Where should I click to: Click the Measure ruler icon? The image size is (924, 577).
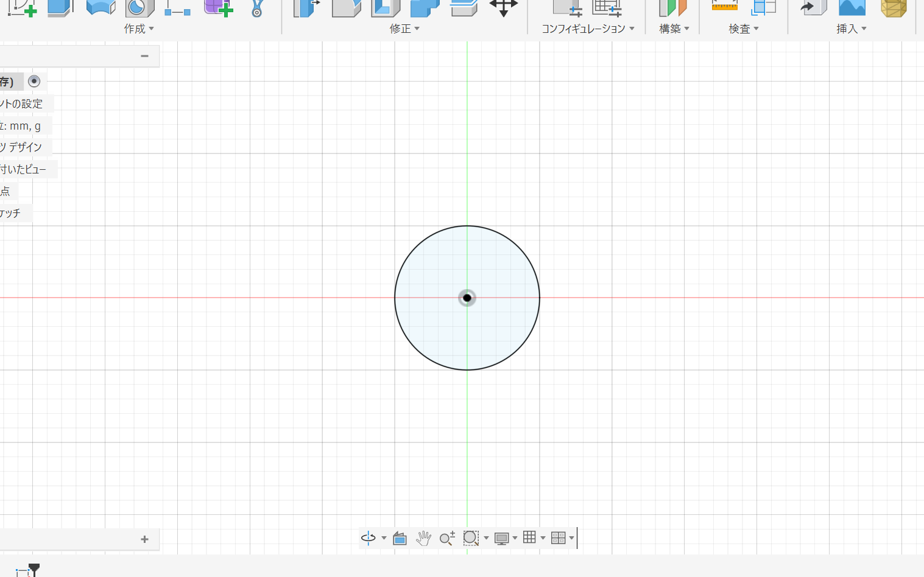(724, 7)
